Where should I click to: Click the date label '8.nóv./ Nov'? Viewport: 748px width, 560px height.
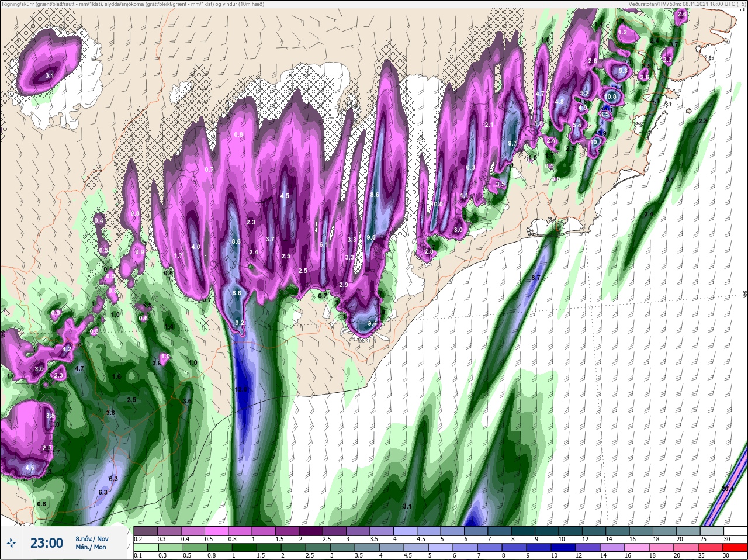(x=92, y=538)
